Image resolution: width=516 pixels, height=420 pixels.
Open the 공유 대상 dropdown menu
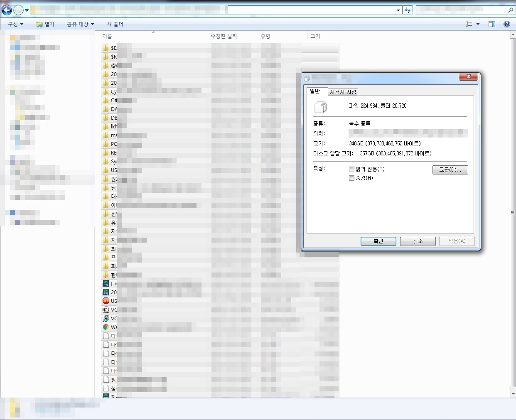pos(80,24)
